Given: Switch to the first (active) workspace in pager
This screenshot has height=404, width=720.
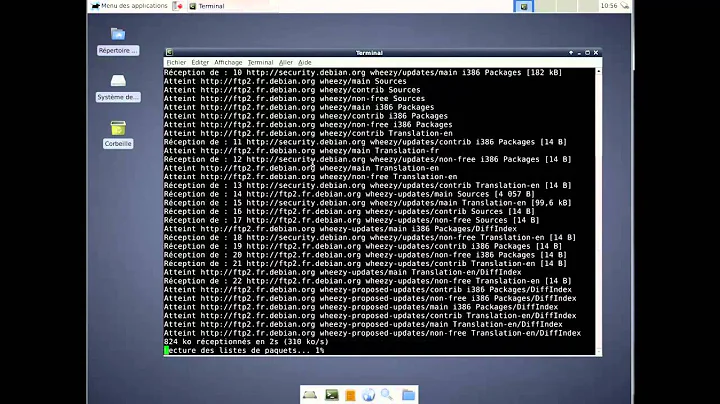Looking at the screenshot, I should tap(523, 6).
